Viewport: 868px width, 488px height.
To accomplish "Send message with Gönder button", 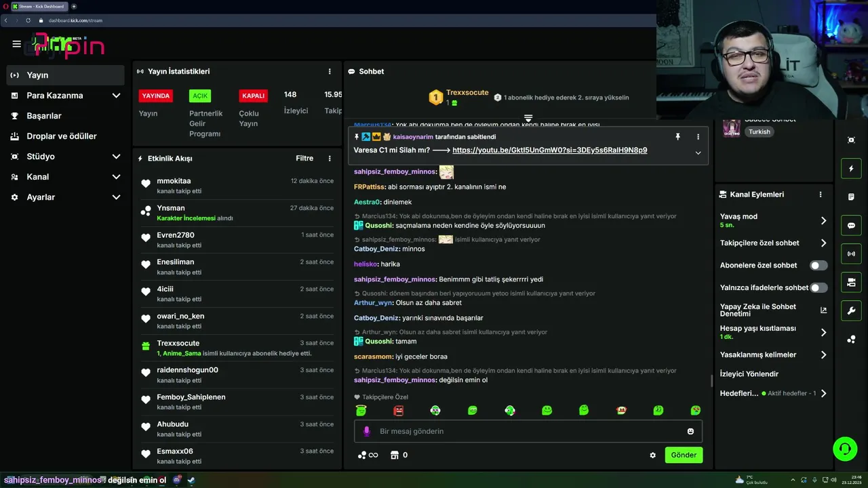I will coord(684,455).
